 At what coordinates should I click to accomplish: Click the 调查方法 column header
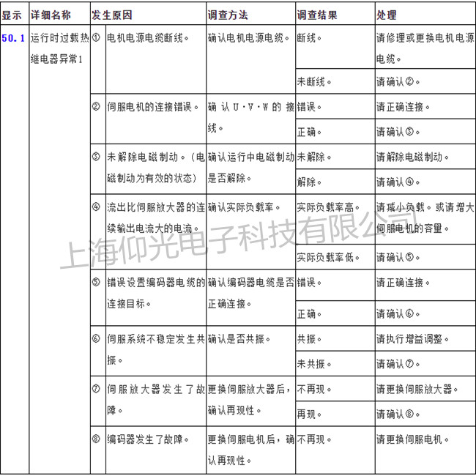click(228, 15)
